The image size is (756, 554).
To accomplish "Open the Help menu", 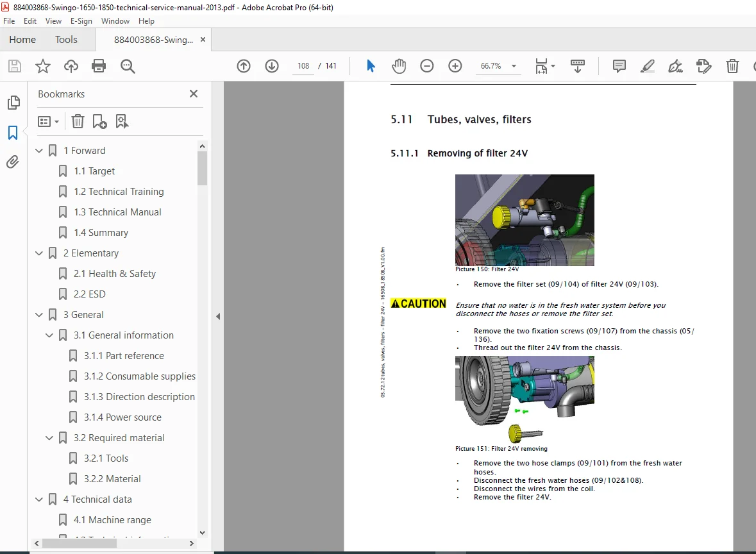I will (x=147, y=21).
